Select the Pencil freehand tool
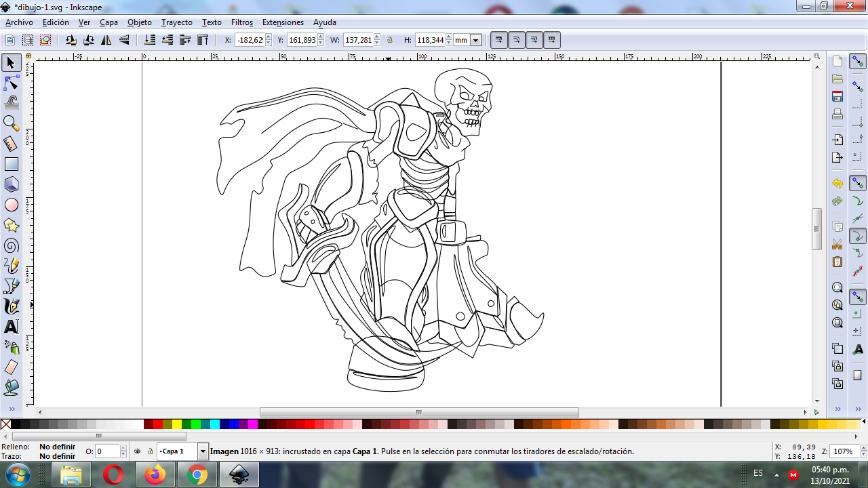The width and height of the screenshot is (868, 488). point(11,266)
